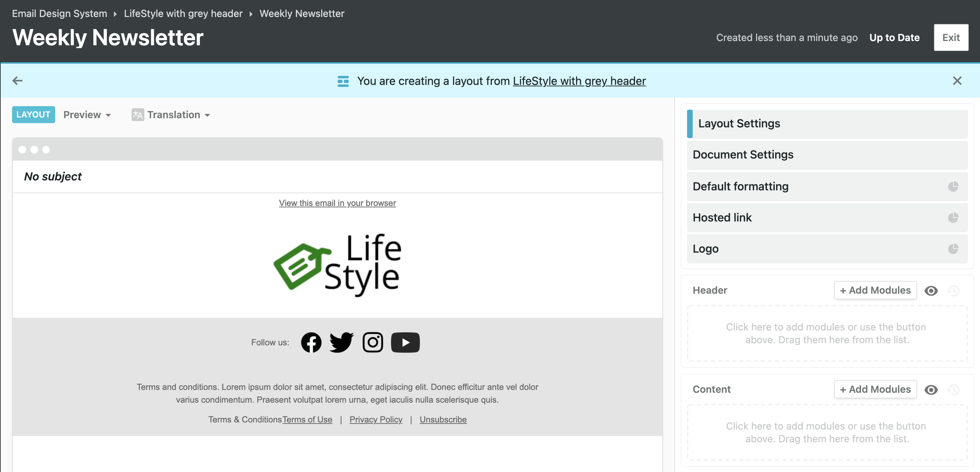
Task: Click the Header module drop zone
Action: [x=827, y=334]
